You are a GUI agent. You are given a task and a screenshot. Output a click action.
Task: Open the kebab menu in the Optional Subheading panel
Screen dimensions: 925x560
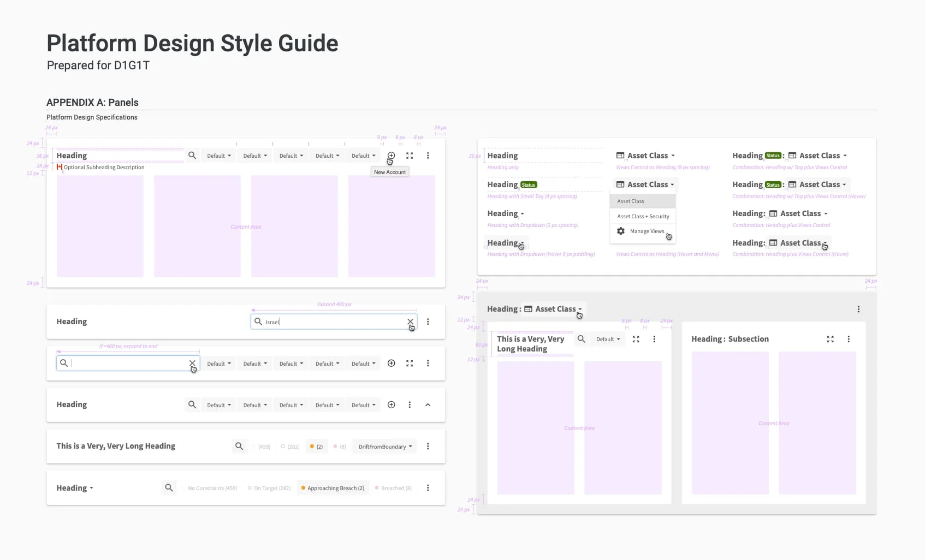tap(428, 156)
